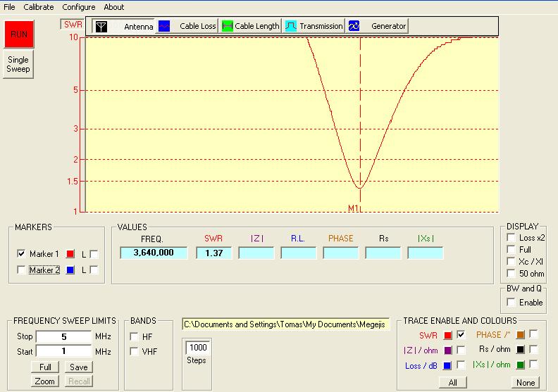Click the empty R.L. value field
558x392 pixels.
point(298,253)
